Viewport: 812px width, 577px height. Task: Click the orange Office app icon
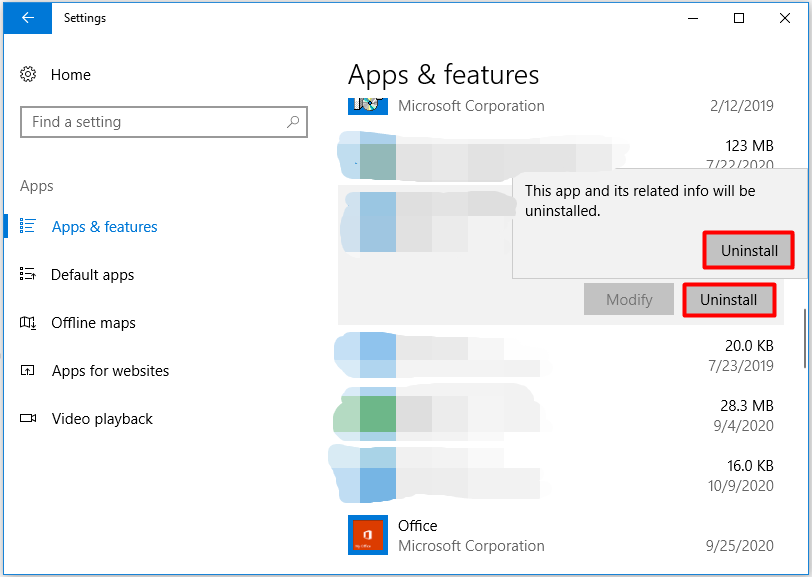367,534
